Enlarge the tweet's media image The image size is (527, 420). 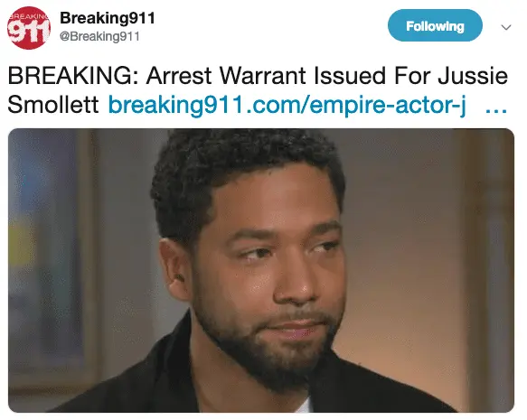[x=261, y=270]
